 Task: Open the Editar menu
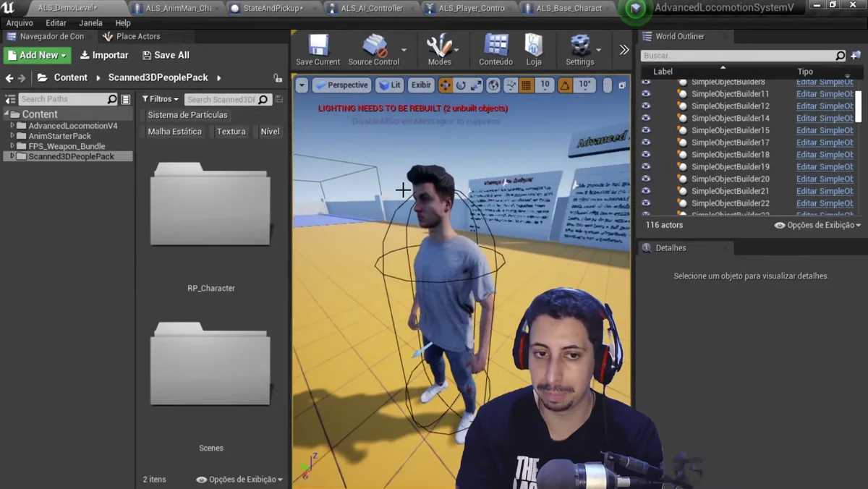click(x=56, y=23)
